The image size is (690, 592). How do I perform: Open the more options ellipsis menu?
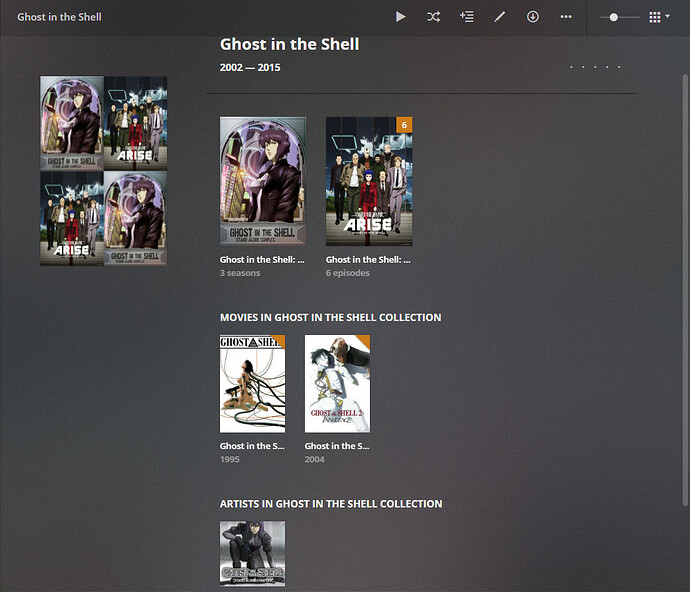[566, 17]
